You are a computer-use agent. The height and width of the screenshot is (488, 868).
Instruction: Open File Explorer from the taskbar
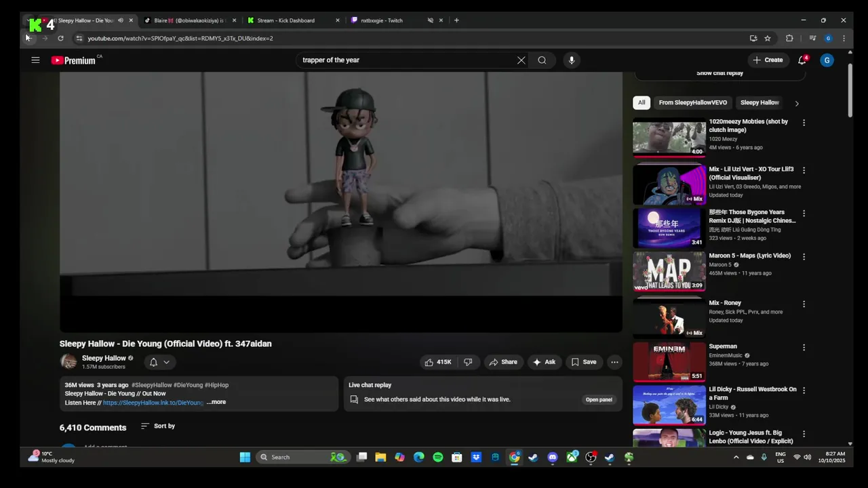(380, 457)
